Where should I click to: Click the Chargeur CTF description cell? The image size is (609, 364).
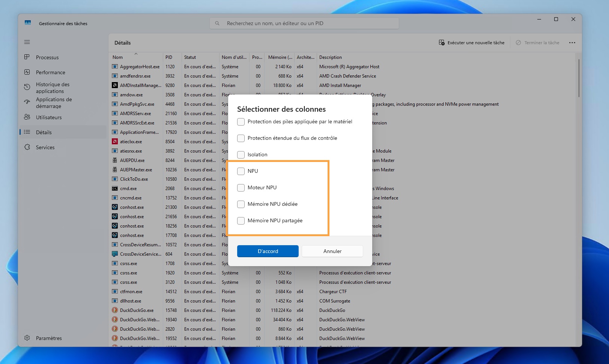pyautogui.click(x=333, y=292)
